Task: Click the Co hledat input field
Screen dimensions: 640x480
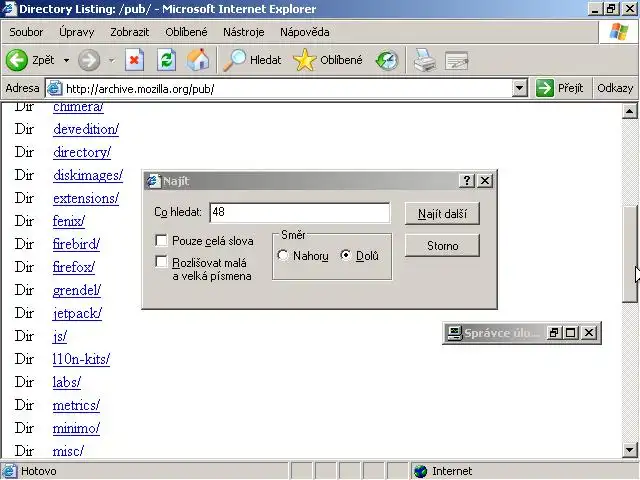Action: point(300,212)
